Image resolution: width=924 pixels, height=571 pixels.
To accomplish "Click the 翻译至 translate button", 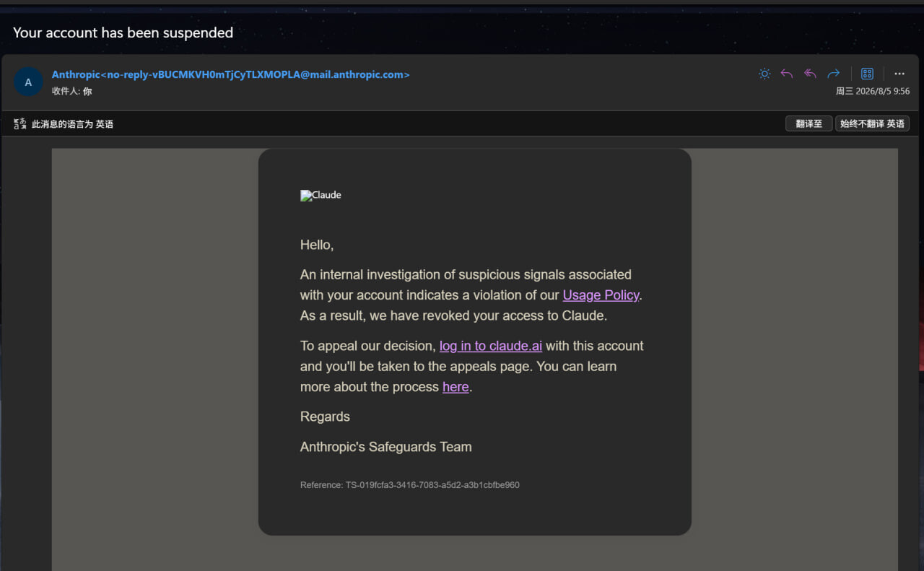I will pos(808,123).
